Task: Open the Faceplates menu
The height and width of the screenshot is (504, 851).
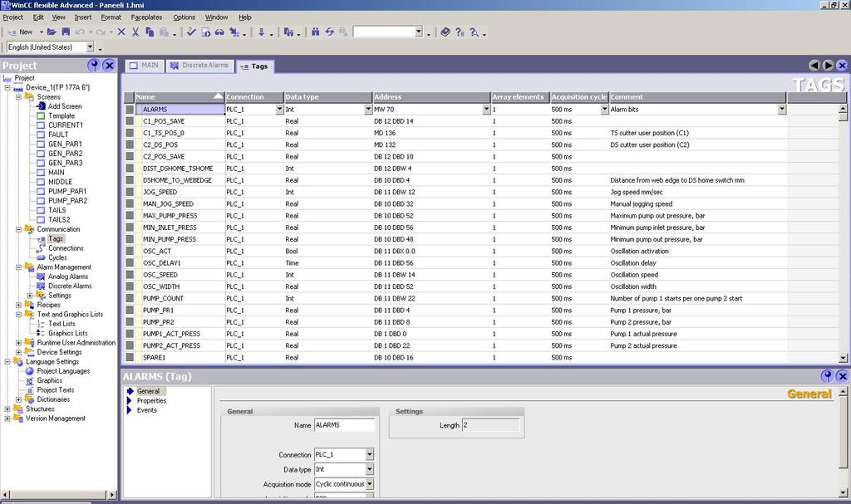Action: click(x=146, y=17)
